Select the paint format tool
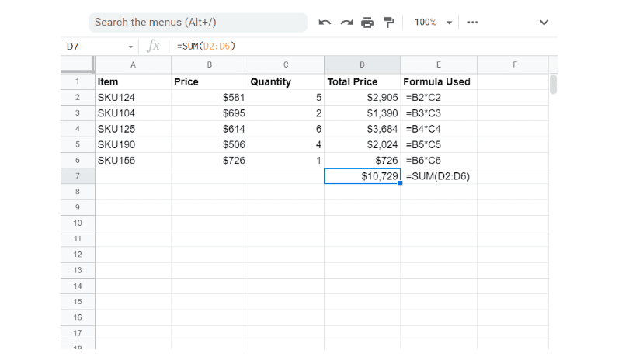Viewport: 629px width, 364px height. [389, 23]
